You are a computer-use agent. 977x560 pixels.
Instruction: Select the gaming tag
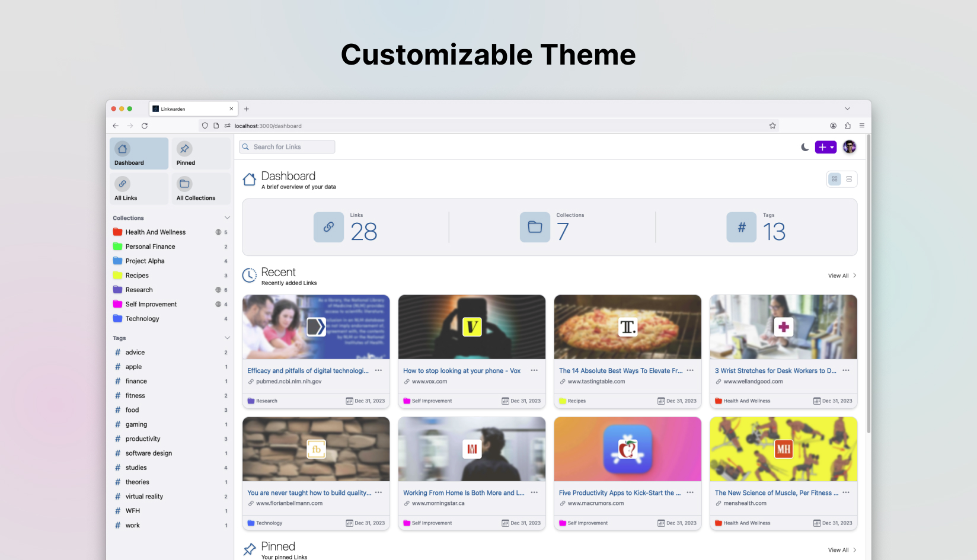(171, 424)
